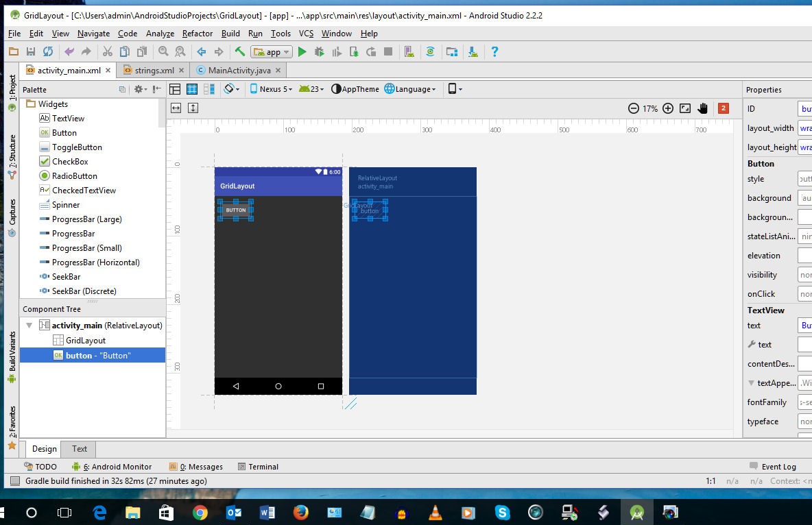Image resolution: width=812 pixels, height=525 pixels.
Task: Open the Event Log panel
Action: (778, 466)
